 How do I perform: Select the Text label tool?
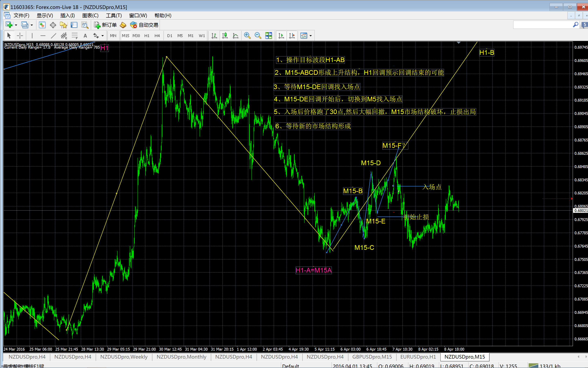pos(85,36)
